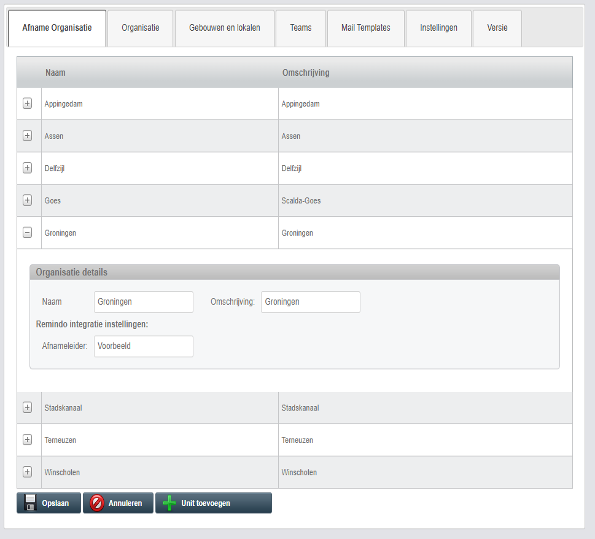The width and height of the screenshot is (595, 539).
Task: Click the Organisatie details panel header
Action: click(x=294, y=272)
